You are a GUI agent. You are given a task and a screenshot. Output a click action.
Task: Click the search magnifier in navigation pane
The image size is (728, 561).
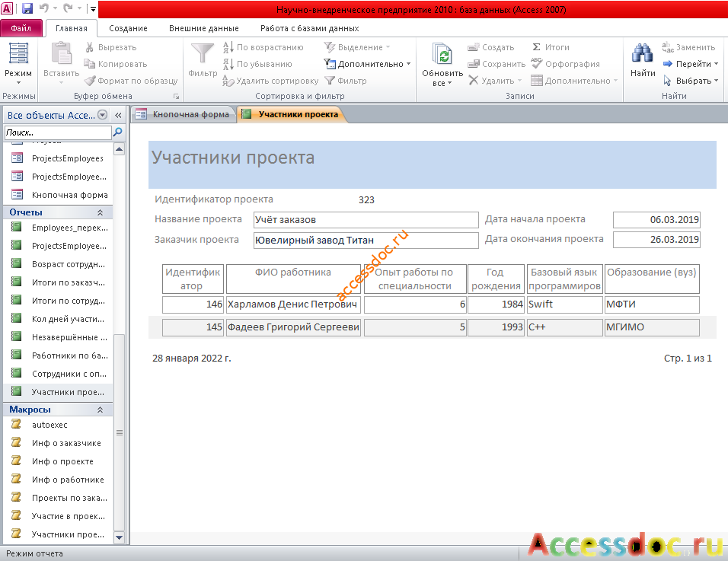pos(118,132)
